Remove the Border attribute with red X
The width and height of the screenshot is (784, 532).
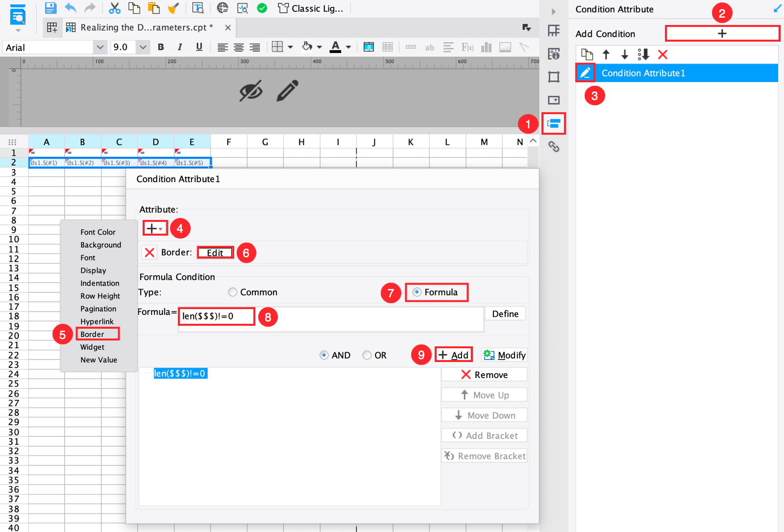click(x=149, y=252)
